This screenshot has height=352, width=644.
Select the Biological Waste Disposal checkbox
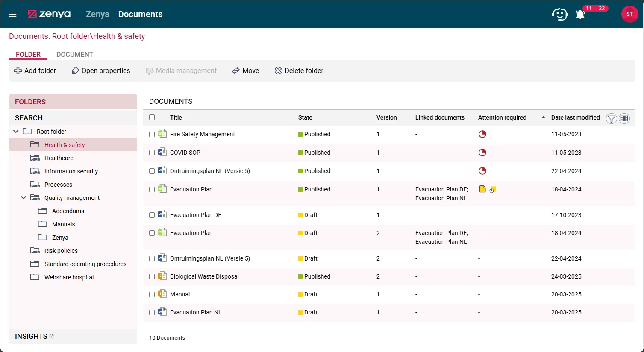tap(152, 277)
